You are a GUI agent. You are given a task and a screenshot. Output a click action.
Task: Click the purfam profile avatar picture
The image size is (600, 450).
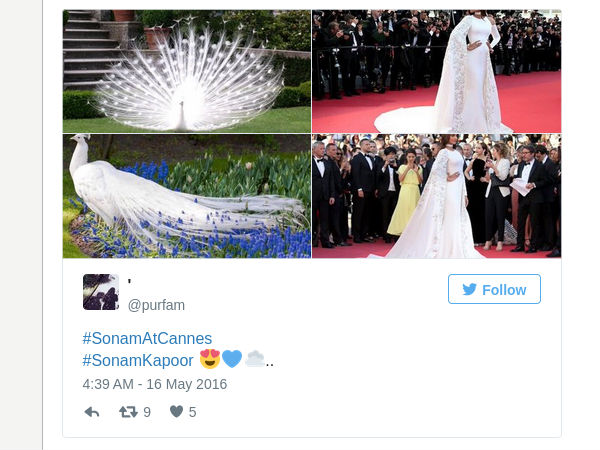tap(101, 292)
